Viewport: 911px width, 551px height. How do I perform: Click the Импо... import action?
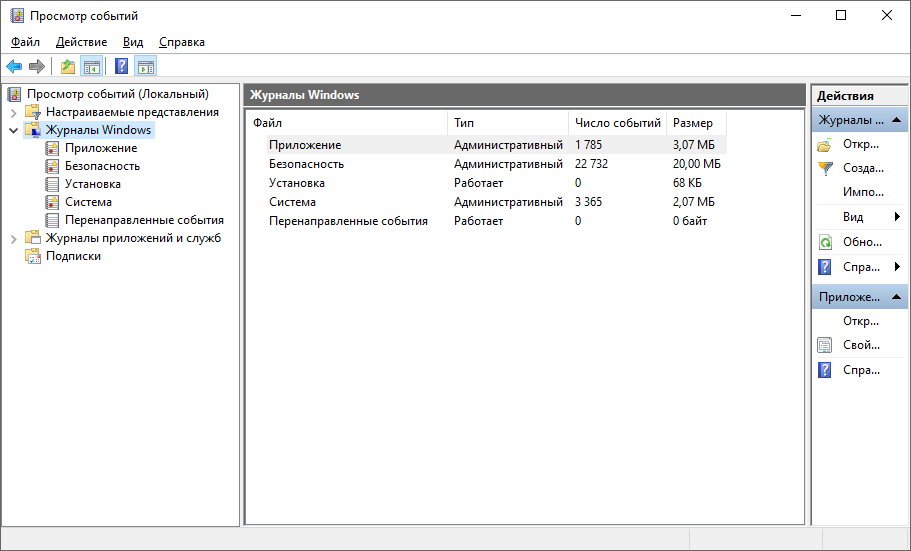click(863, 192)
